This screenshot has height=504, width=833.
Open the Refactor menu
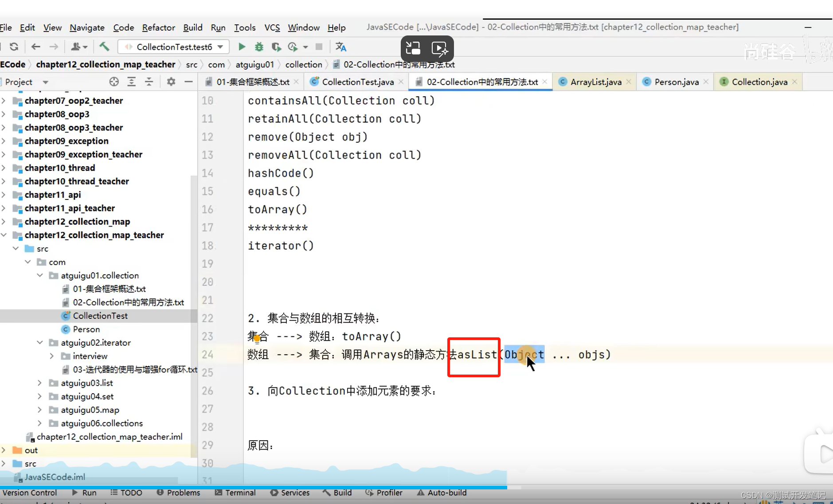click(x=158, y=27)
